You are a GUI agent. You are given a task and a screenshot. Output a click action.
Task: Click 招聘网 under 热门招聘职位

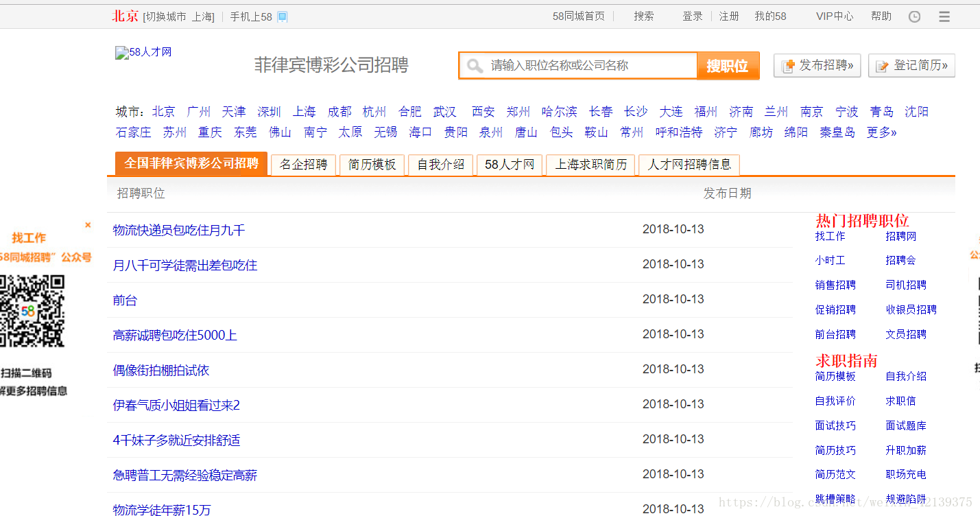900,236
